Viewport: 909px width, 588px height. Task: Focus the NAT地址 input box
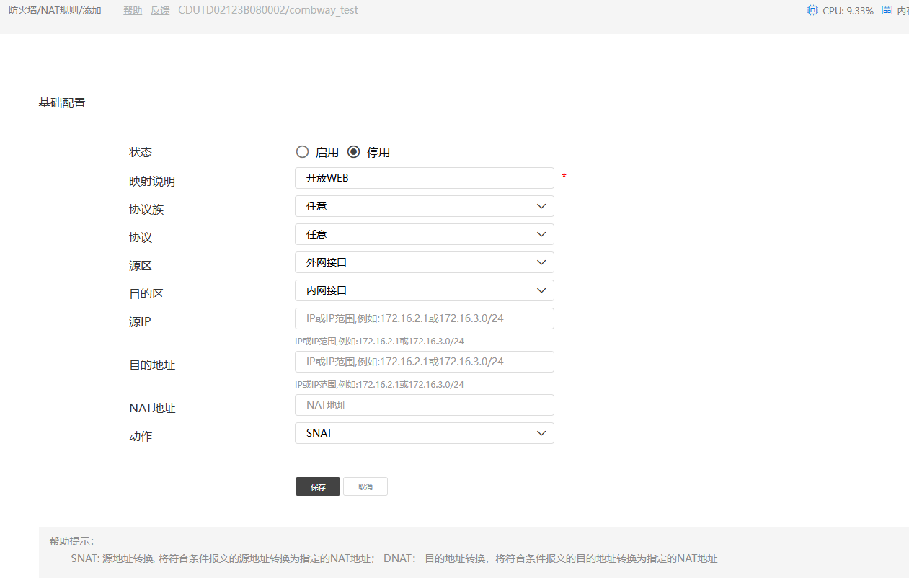point(424,405)
